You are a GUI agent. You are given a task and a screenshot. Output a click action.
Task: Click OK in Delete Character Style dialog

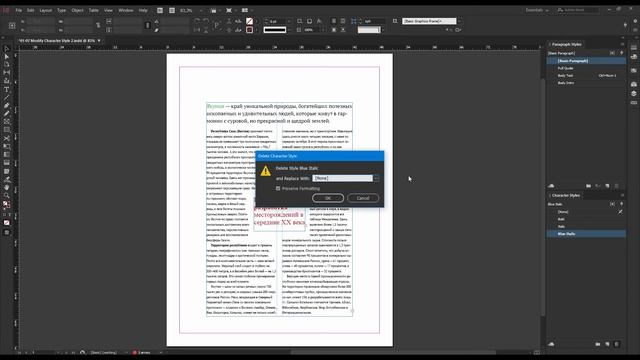(328, 198)
